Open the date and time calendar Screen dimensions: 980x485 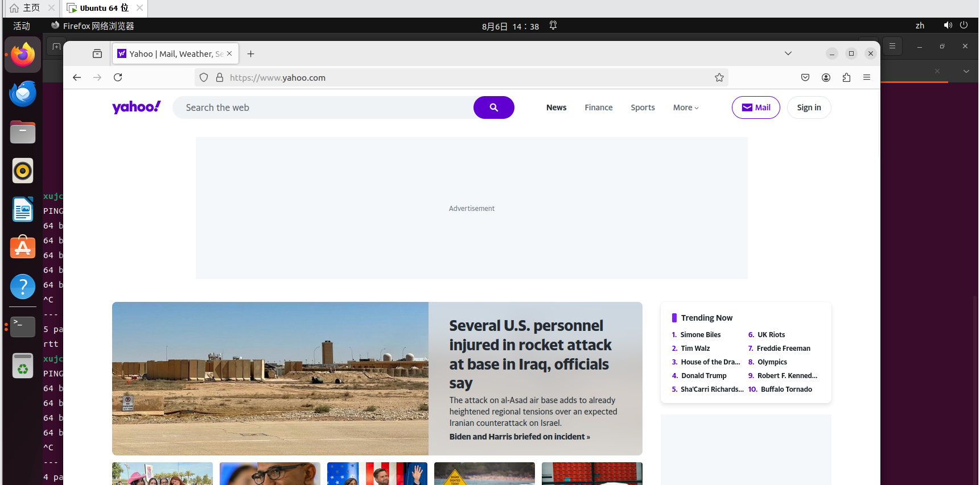pos(510,26)
